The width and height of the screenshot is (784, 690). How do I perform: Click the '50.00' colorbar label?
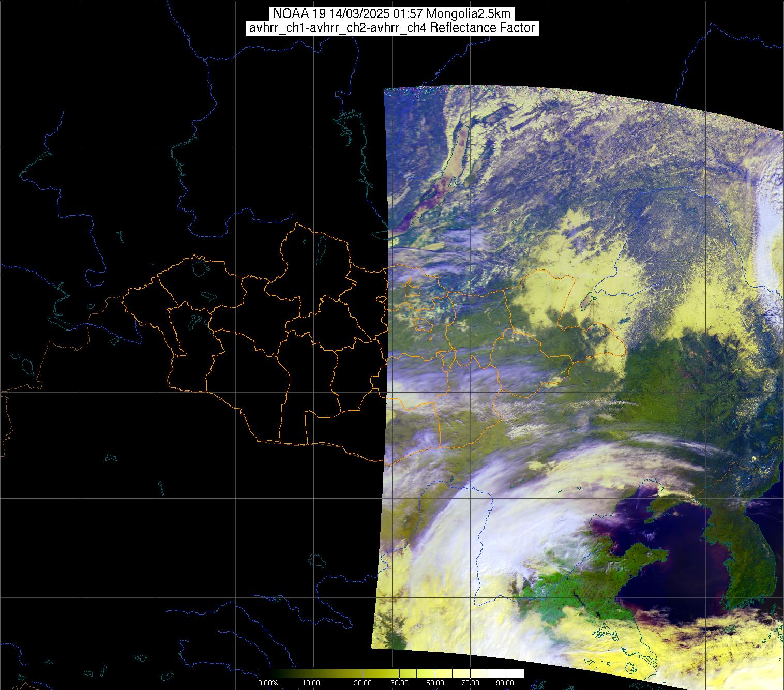pyautogui.click(x=434, y=683)
